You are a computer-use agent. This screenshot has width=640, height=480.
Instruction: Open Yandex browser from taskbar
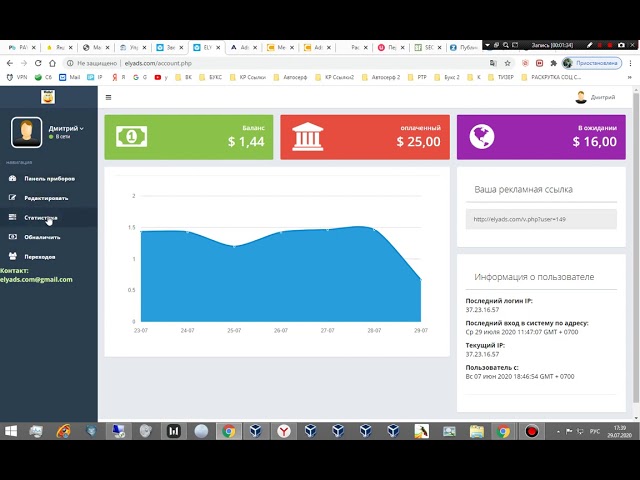pyautogui.click(x=284, y=431)
